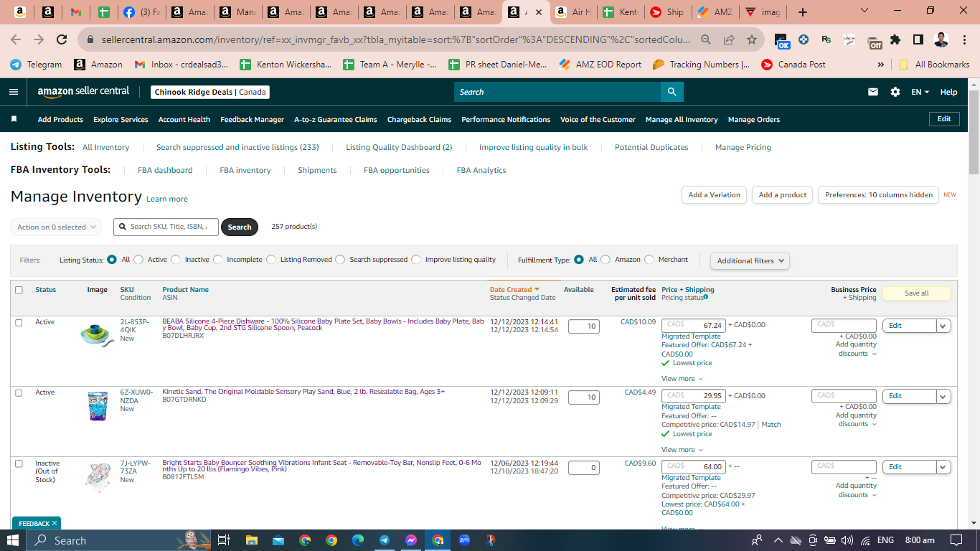Open Performance Notifications menu item
Image resolution: width=980 pixels, height=551 pixels.
click(x=506, y=119)
